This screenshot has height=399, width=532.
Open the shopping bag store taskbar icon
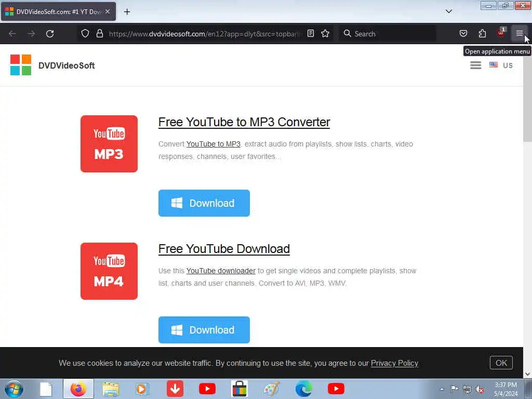(x=239, y=389)
